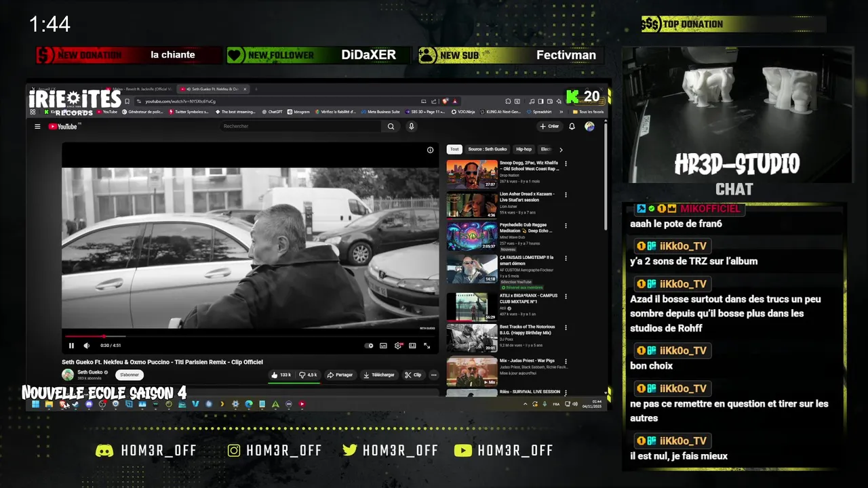Open options menu for ATILI x BIGA*RANX video
The width and height of the screenshot is (868, 488).
tap(566, 297)
